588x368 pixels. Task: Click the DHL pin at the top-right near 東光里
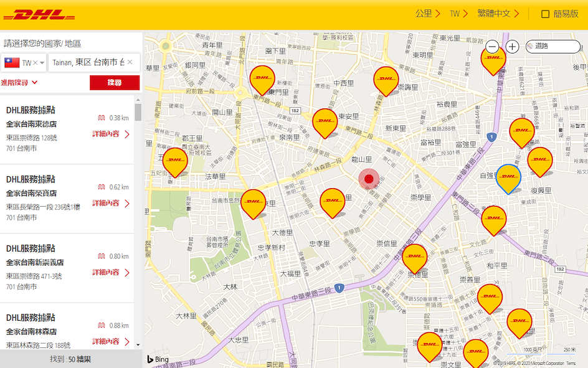(493, 60)
